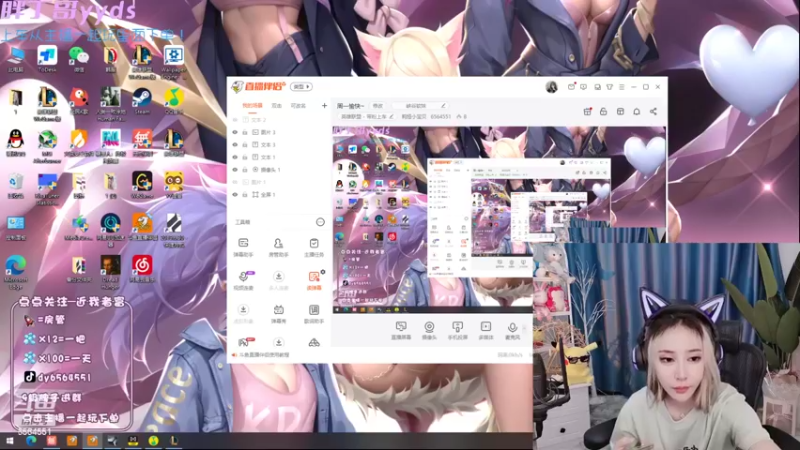Select the 文本 1 layer row
The width and height of the screenshot is (800, 450).
click(278, 157)
